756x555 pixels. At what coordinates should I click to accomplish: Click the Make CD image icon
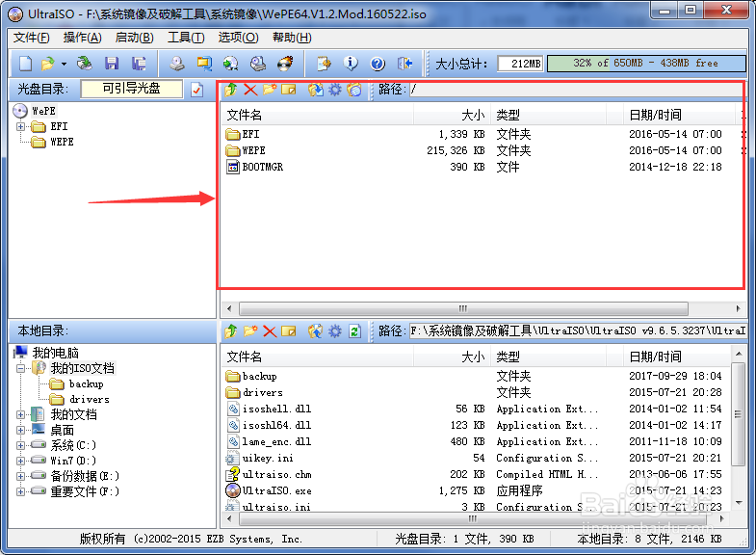[177, 64]
